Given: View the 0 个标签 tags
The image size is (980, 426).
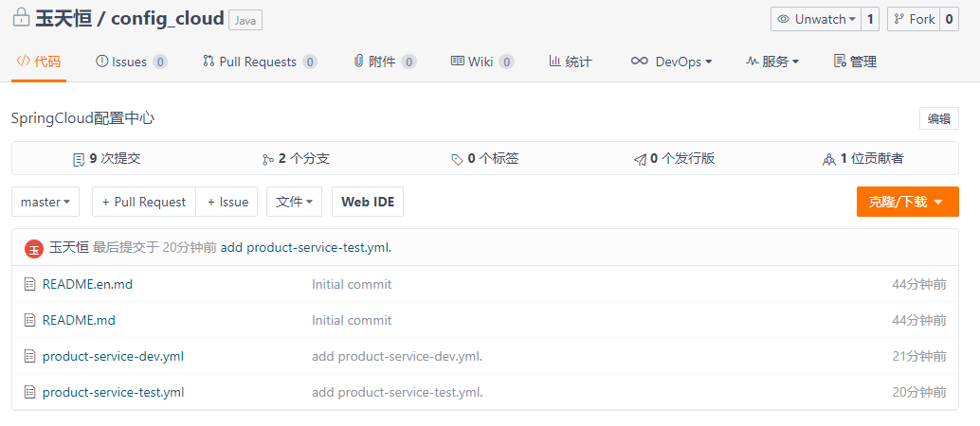Looking at the screenshot, I should click(x=485, y=159).
